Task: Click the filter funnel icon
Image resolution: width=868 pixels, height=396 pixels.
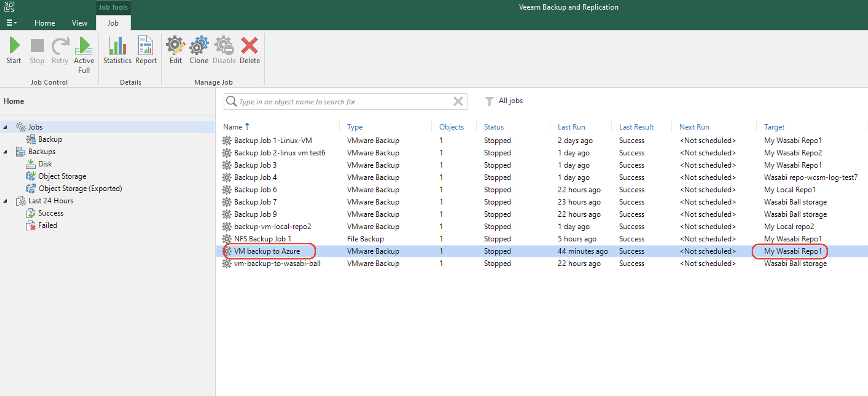Action: pyautogui.click(x=489, y=101)
